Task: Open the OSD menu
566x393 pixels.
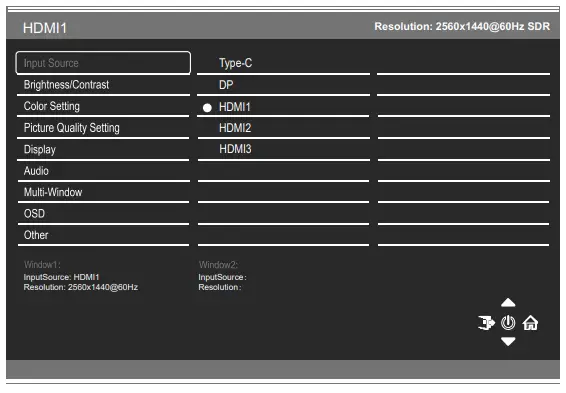Action: [103, 214]
